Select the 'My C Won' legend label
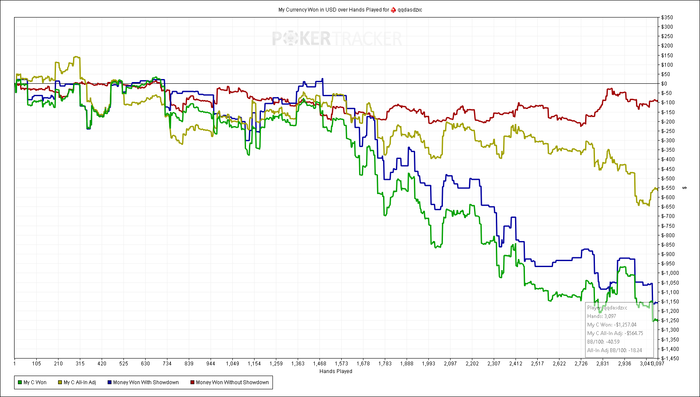Viewport: 700px width, 397px height. pyautogui.click(x=35, y=382)
